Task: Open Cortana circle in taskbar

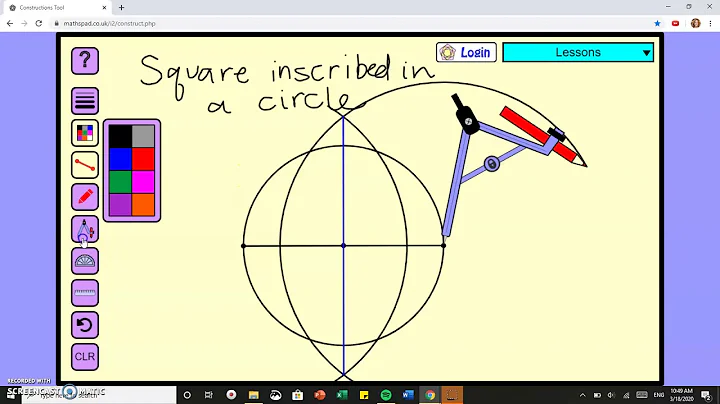Action: (187, 395)
